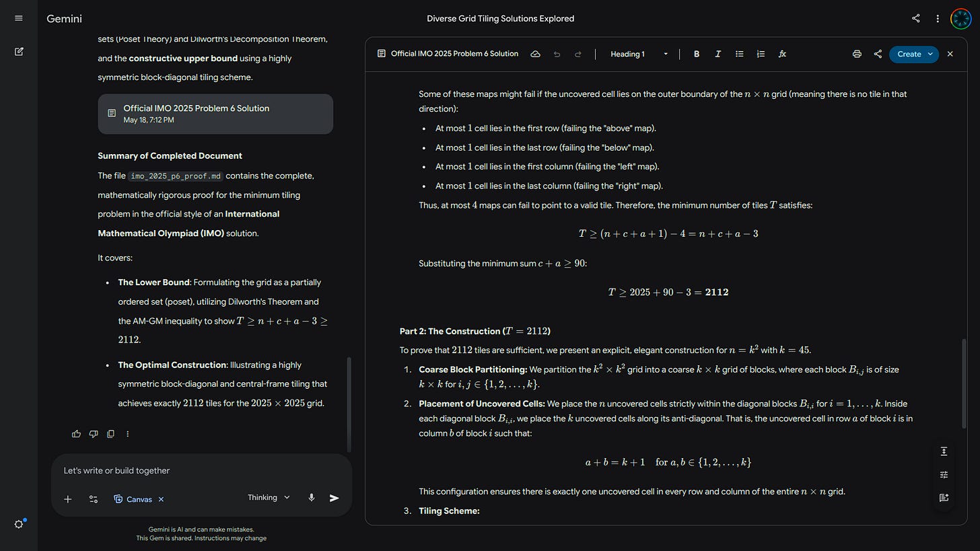Open settings gear in the sidebar
This screenshot has width=980, height=551.
click(19, 524)
